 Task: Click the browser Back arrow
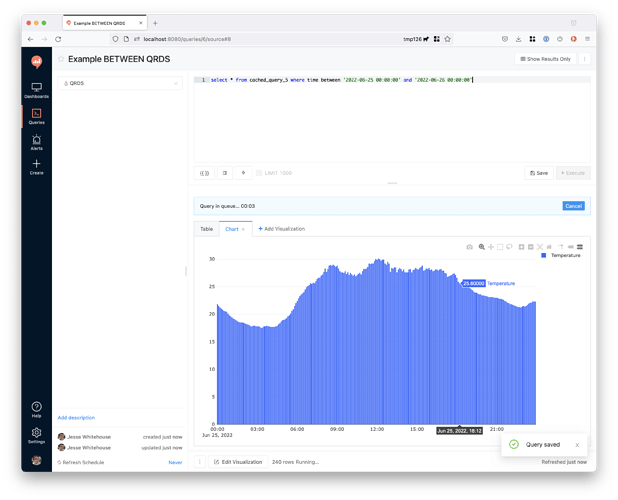click(x=30, y=39)
